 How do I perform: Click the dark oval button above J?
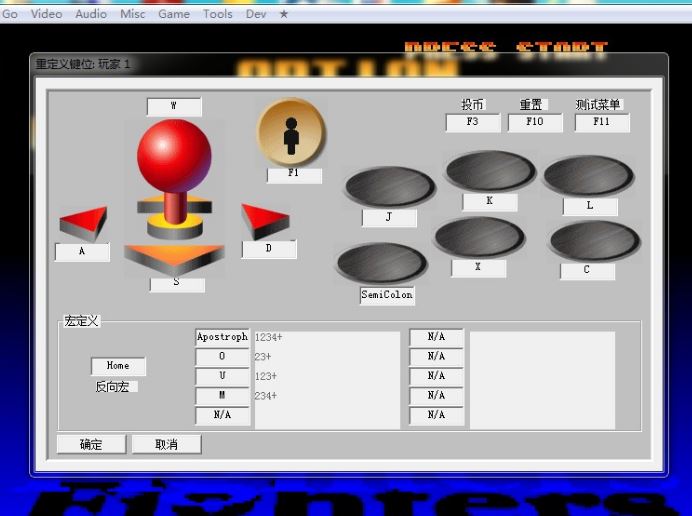coord(389,187)
